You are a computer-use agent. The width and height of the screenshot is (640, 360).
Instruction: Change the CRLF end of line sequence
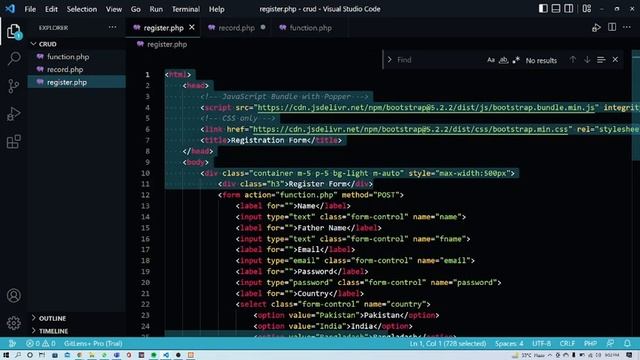pyautogui.click(x=567, y=343)
